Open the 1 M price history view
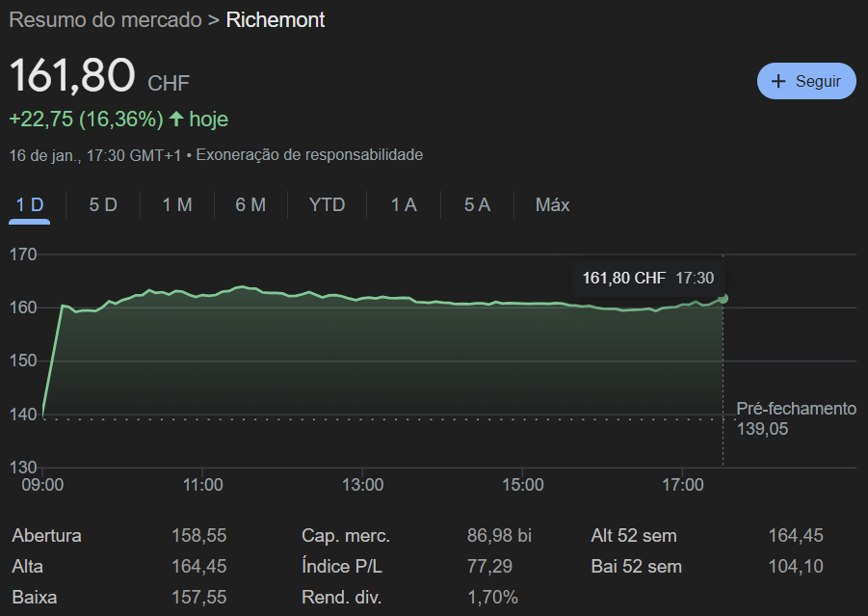Image resolution: width=868 pixels, height=616 pixels. (176, 204)
